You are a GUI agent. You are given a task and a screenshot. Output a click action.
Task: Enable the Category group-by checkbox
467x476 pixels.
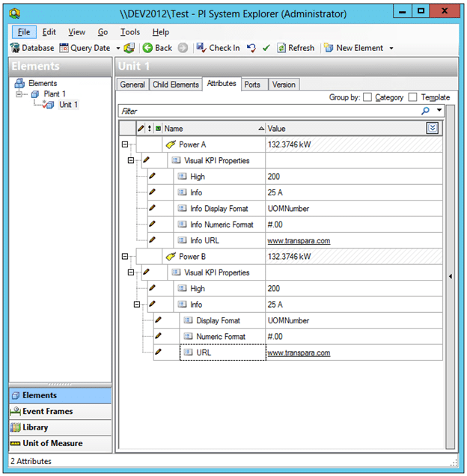click(367, 97)
